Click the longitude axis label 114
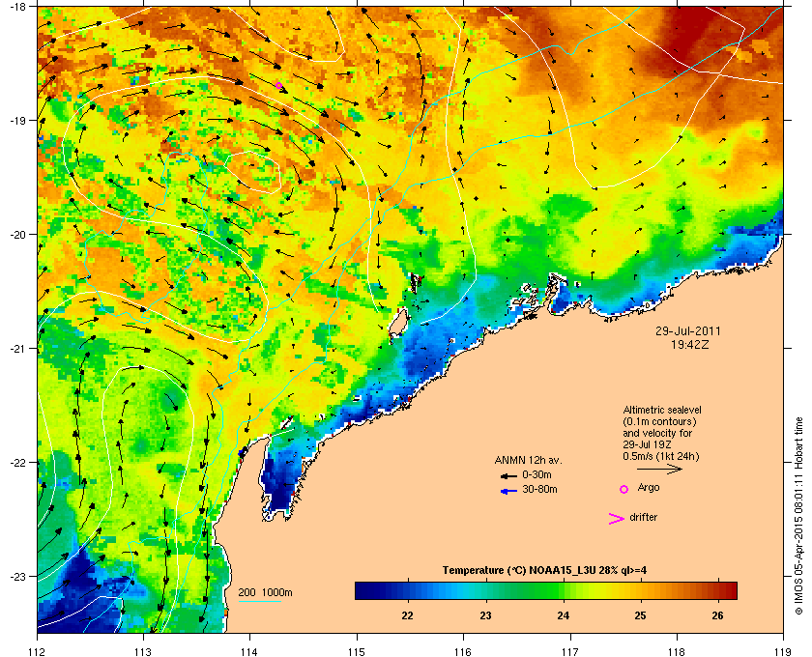This screenshot has width=812, height=657. click(249, 652)
